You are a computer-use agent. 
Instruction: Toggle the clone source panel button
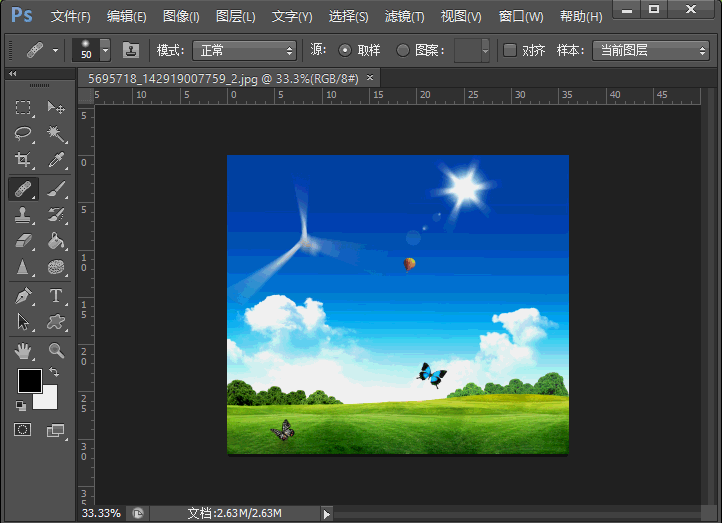click(131, 50)
